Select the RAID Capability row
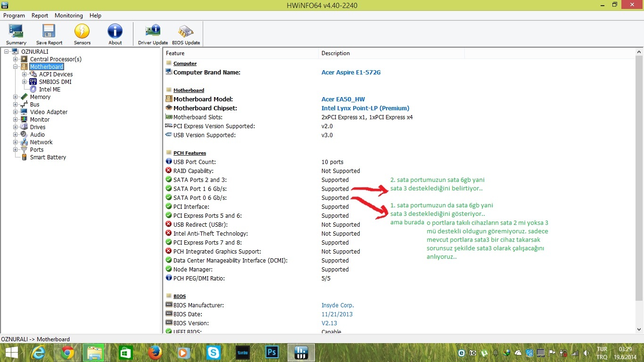 point(399,171)
